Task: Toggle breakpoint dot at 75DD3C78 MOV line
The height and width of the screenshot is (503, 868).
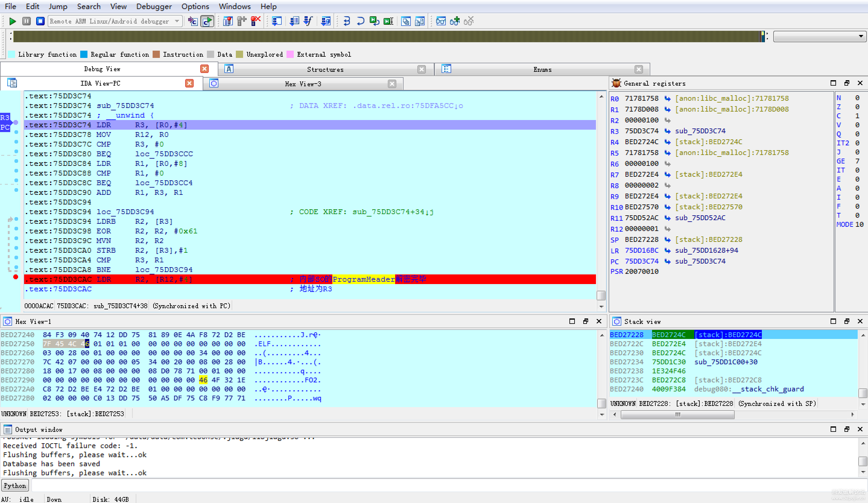Action: [x=16, y=132]
